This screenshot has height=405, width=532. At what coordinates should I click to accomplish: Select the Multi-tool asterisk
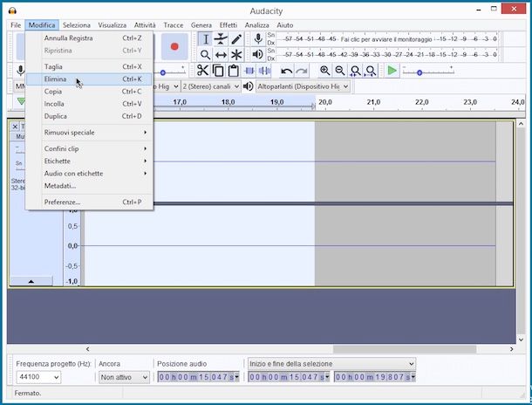click(x=236, y=55)
